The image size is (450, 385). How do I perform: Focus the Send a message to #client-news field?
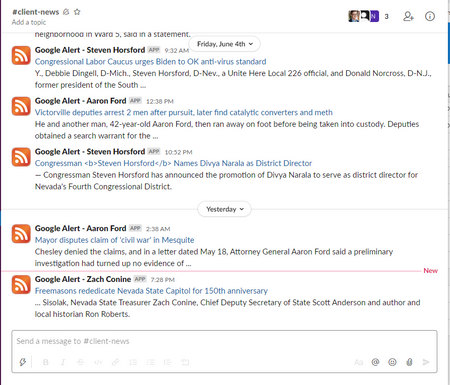pyautogui.click(x=224, y=341)
